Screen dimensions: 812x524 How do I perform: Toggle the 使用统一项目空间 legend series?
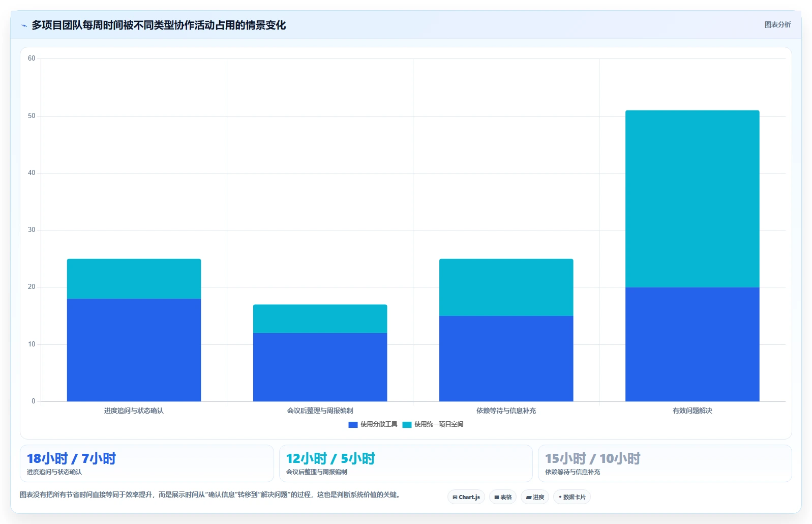(x=433, y=424)
